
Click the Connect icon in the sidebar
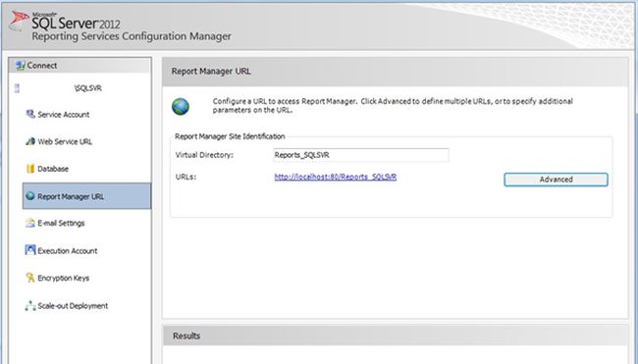coord(20,65)
